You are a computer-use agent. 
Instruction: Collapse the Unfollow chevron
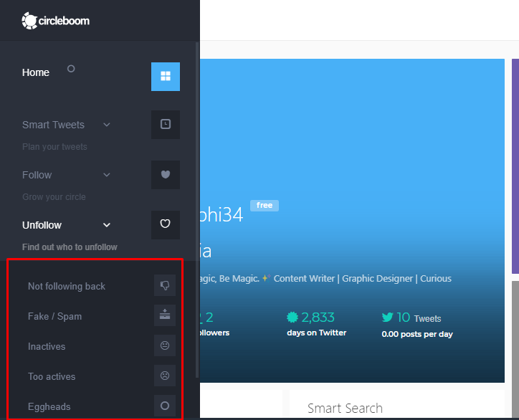click(x=107, y=225)
